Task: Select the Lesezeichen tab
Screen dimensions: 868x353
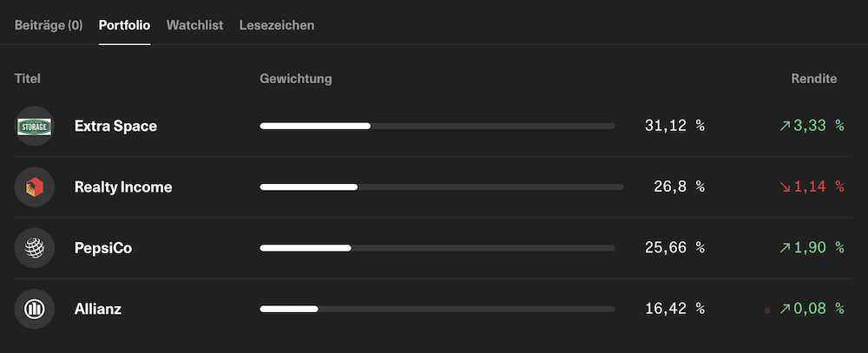Action: tap(277, 25)
